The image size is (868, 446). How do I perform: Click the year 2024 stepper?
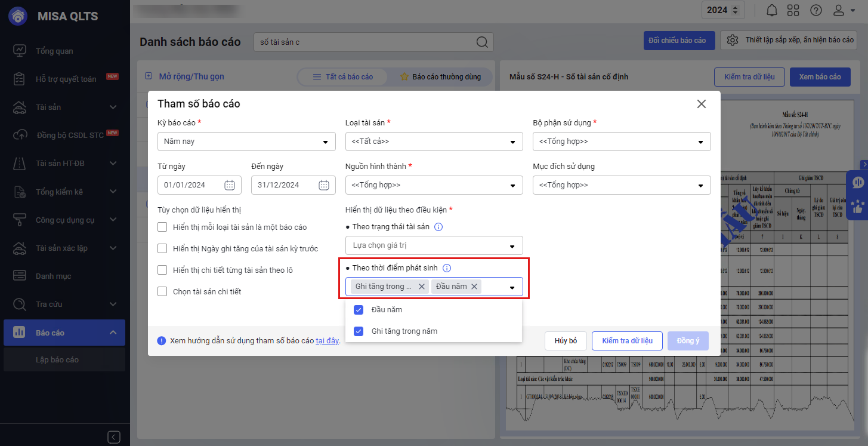click(723, 10)
